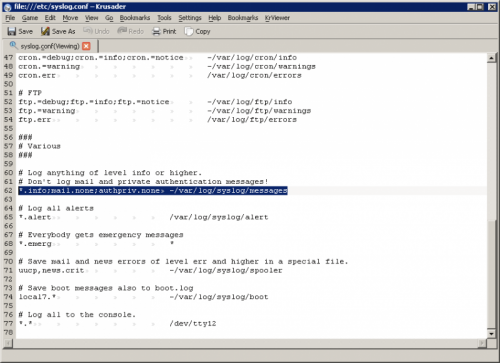Click the magnifier icon on syslog.conf tab
The height and width of the screenshot is (363, 500).
coord(13,45)
